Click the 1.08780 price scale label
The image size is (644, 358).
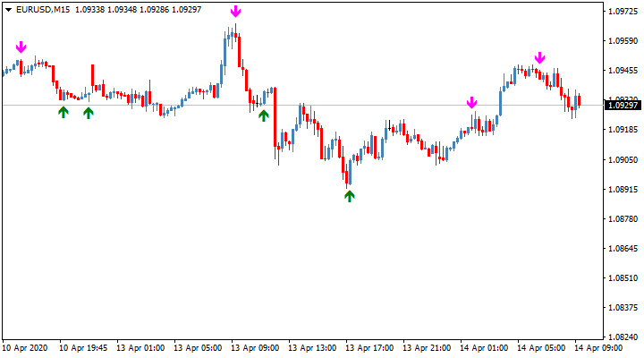[623, 219]
